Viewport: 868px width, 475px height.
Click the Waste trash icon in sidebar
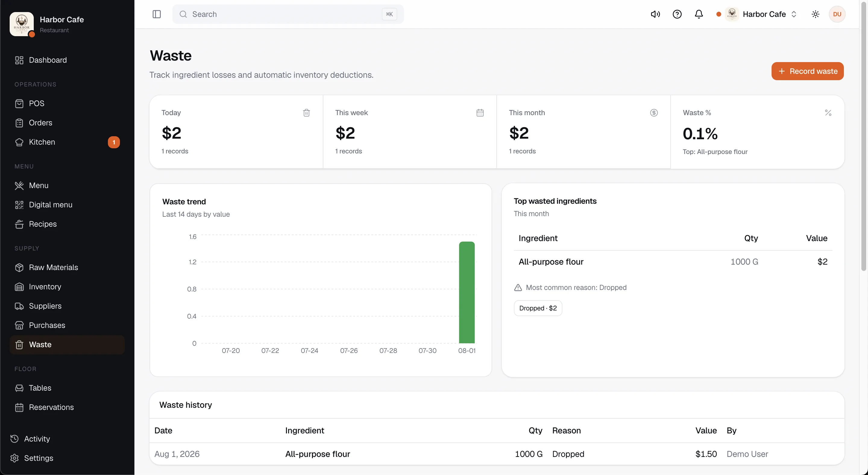[x=19, y=344]
